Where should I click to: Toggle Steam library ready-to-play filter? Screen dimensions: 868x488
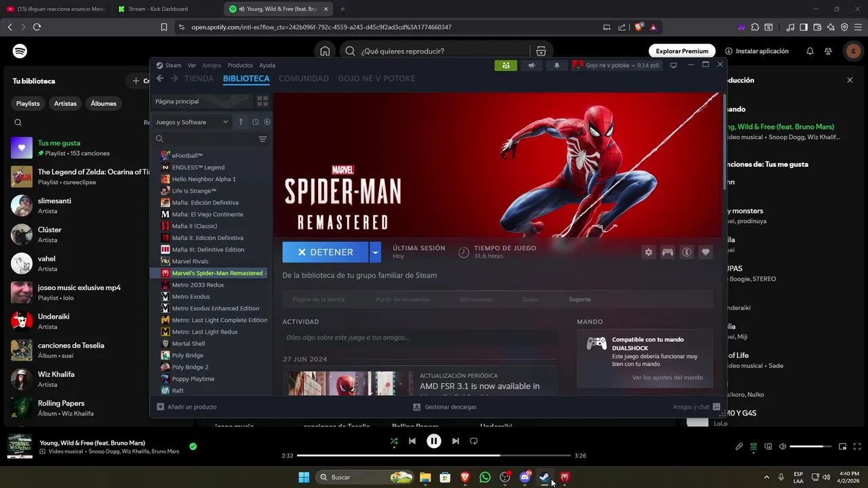(267, 122)
